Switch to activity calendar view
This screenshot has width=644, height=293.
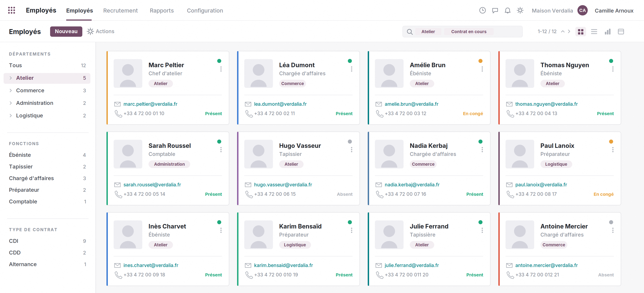[x=621, y=32]
